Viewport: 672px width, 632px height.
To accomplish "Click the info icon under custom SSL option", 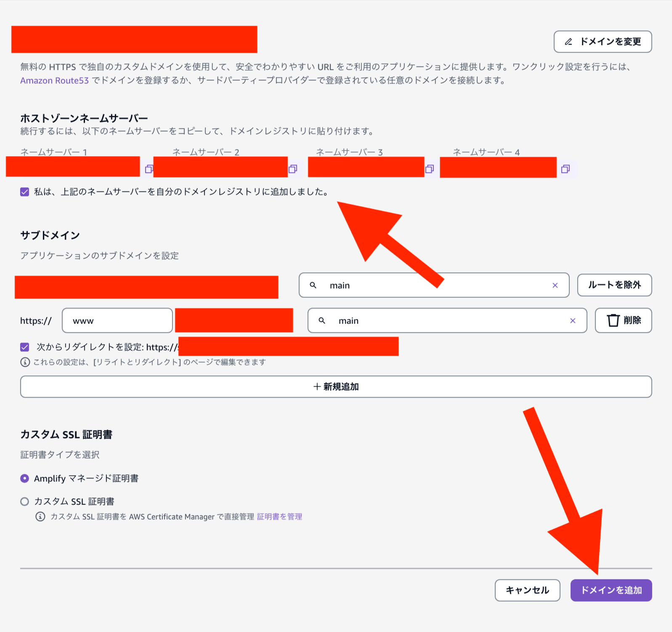I will 40,516.
